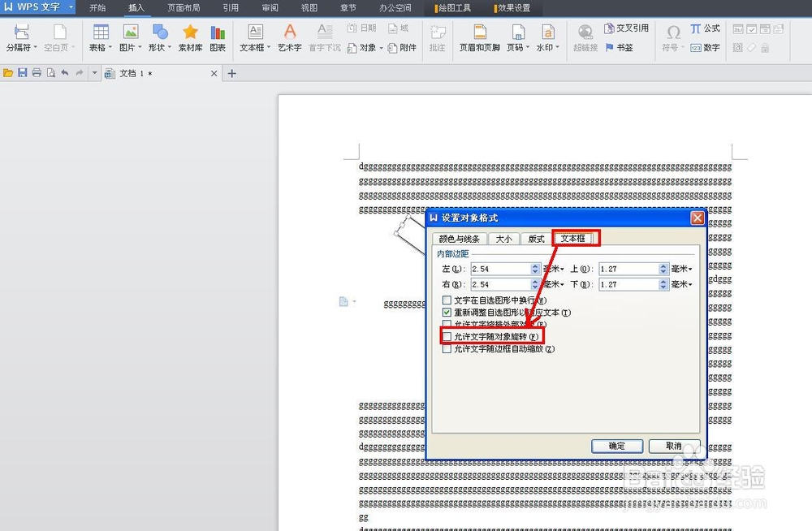Viewport: 812px width, 531px height.
Task: Check 允许文字随边框自动缩放 checkbox
Action: [x=447, y=349]
